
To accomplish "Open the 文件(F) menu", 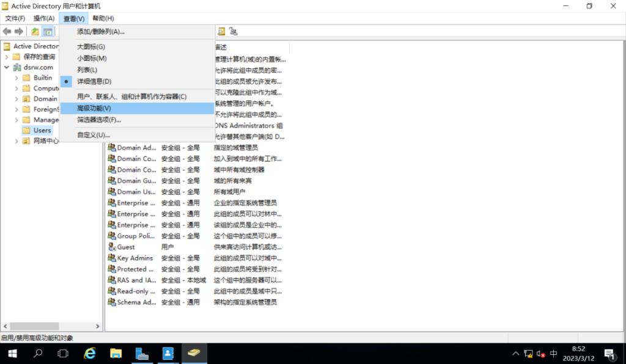I will coord(15,18).
